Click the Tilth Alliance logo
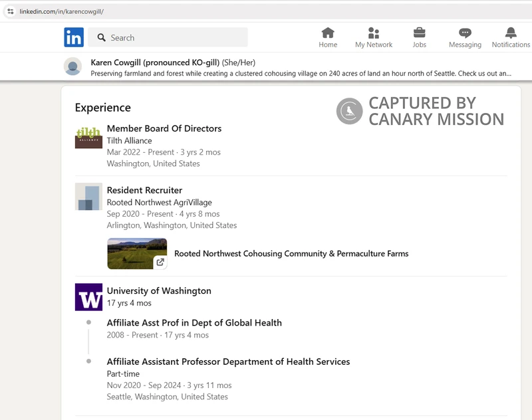The width and height of the screenshot is (532, 420). [x=88, y=138]
